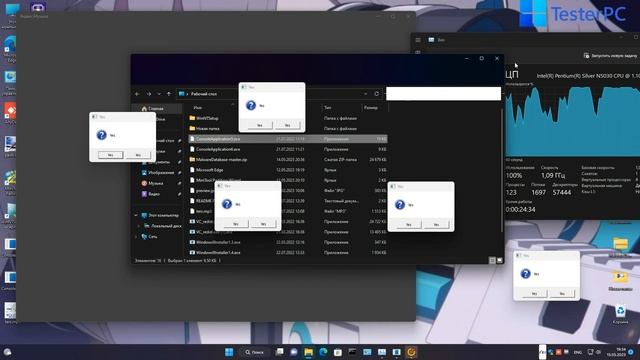Viewport: 640px width, 360px height.
Task: Select the WindowsInstaller1.3.exe file
Action: (x=218, y=242)
